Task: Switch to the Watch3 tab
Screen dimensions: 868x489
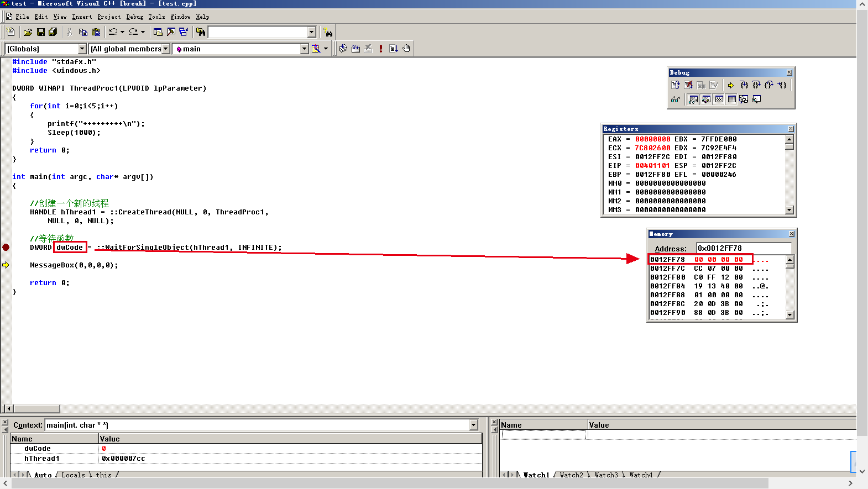Action: [x=606, y=475]
